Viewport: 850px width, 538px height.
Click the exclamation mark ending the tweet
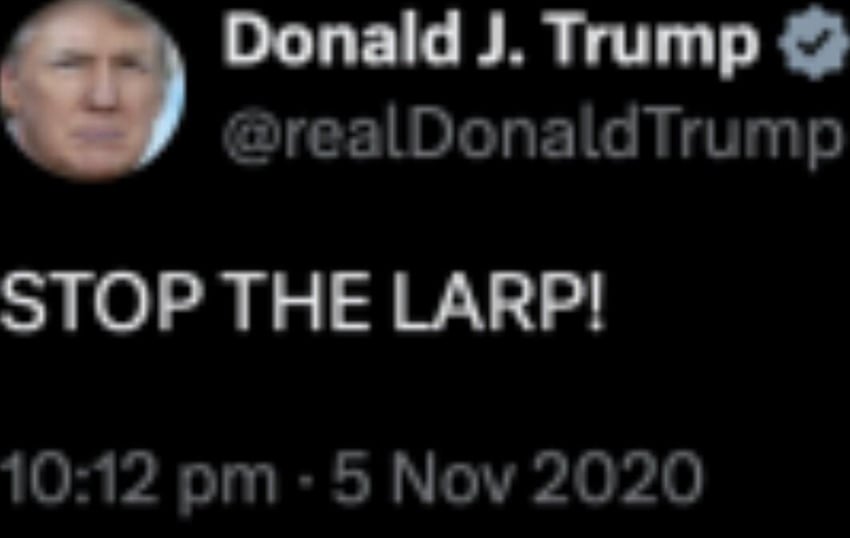coord(596,302)
